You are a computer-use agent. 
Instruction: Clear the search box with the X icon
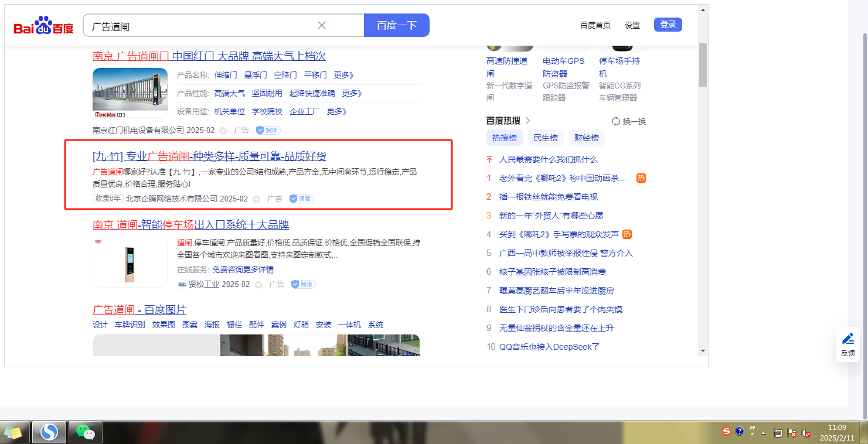pos(322,25)
